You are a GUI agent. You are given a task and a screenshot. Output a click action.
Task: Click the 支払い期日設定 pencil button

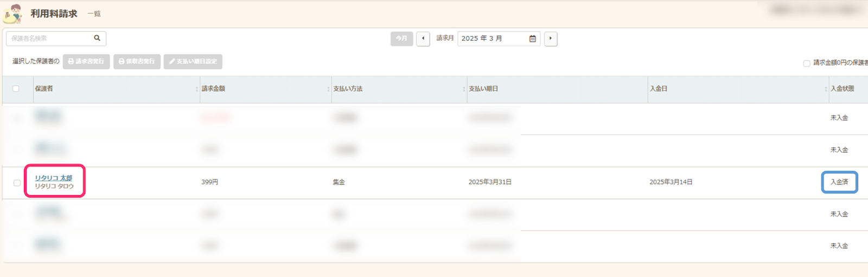click(x=193, y=61)
